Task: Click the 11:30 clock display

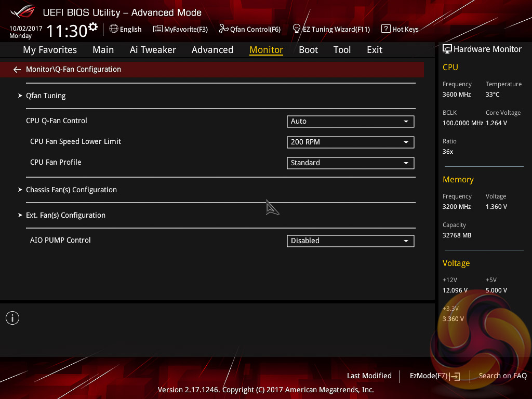Action: tap(67, 31)
